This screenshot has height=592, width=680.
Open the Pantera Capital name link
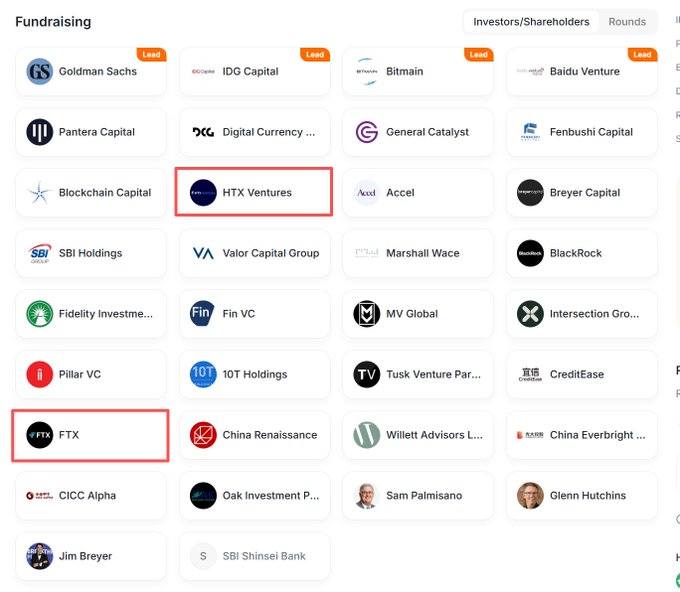[x=97, y=132]
